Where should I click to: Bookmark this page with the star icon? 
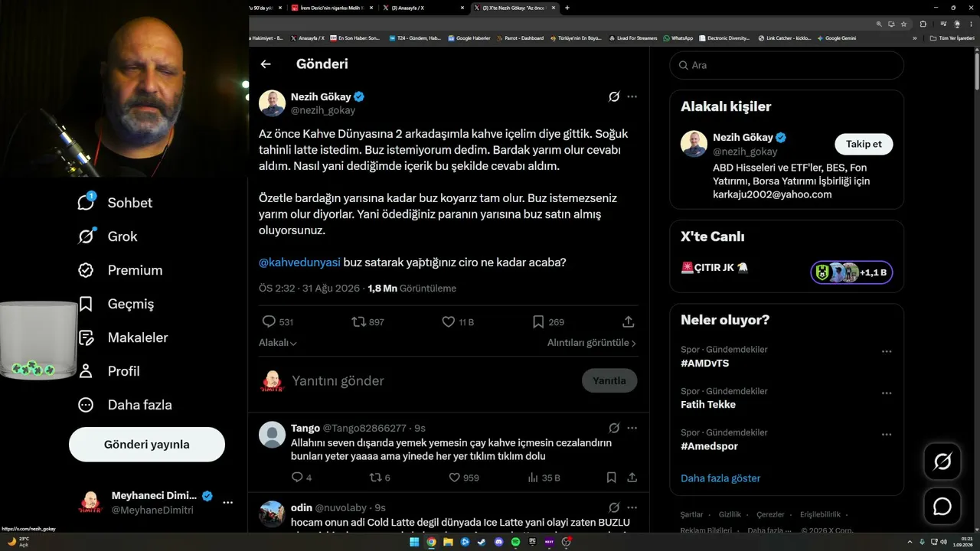904,24
